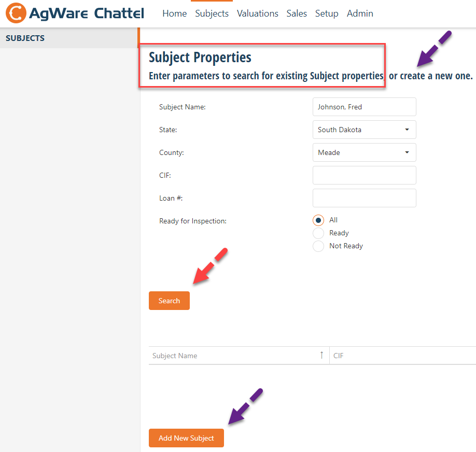Viewport: 476px width, 452px height.
Task: Click the Add New Subject button
Action: pyautogui.click(x=186, y=437)
